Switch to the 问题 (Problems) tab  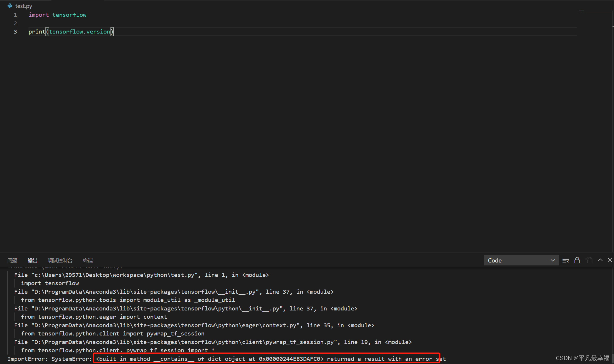pyautogui.click(x=12, y=260)
